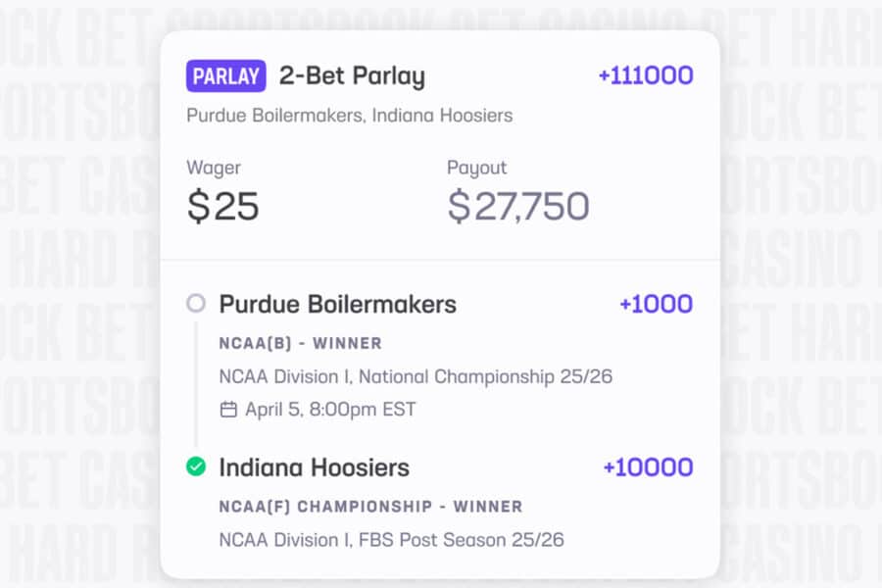This screenshot has width=882, height=588.
Task: Open the Indiana Hoosiers leg details
Action: click(314, 467)
